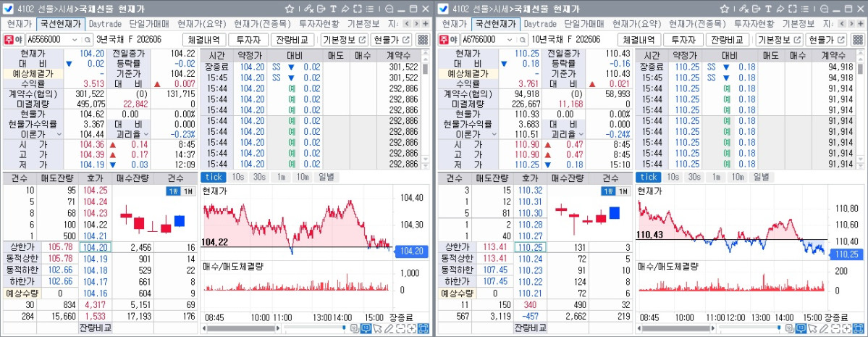The height and width of the screenshot is (337, 868).
Task: Toggle the red 주야 session button in left window
Action: point(10,40)
